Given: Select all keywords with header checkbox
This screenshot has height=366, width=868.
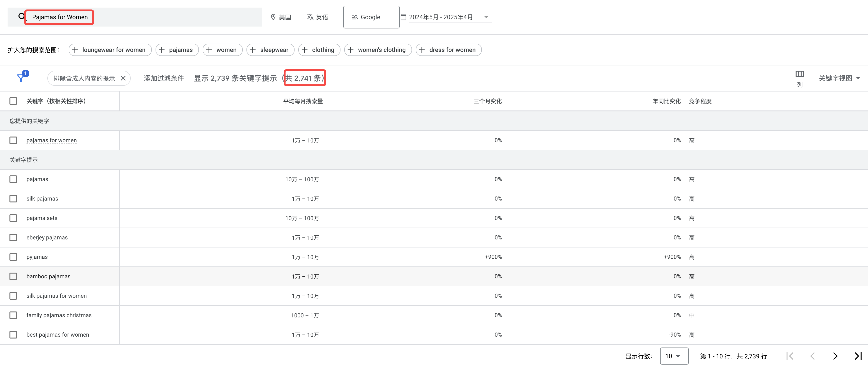Looking at the screenshot, I should click(x=13, y=101).
